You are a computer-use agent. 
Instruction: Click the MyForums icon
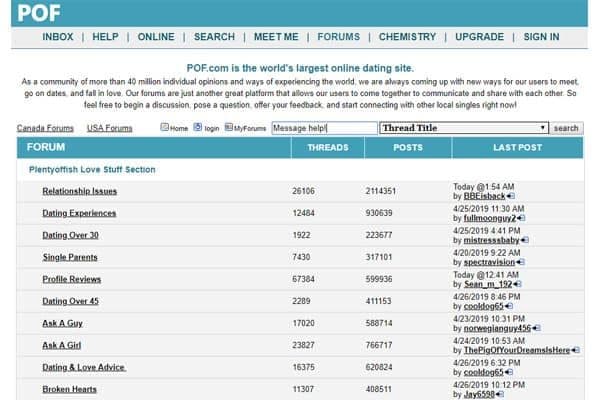coord(229,128)
